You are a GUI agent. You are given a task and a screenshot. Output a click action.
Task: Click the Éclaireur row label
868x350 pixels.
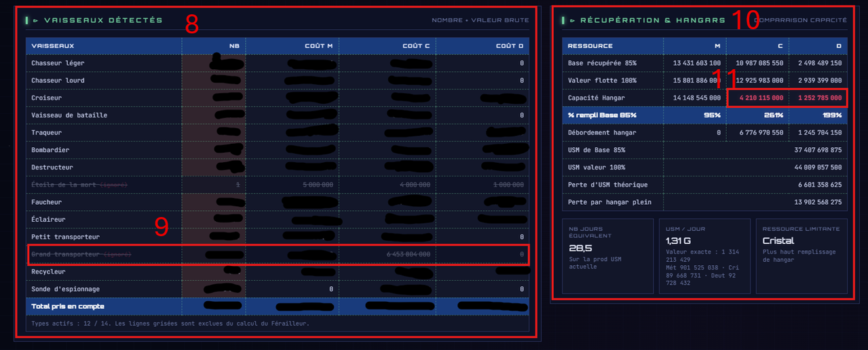click(48, 219)
